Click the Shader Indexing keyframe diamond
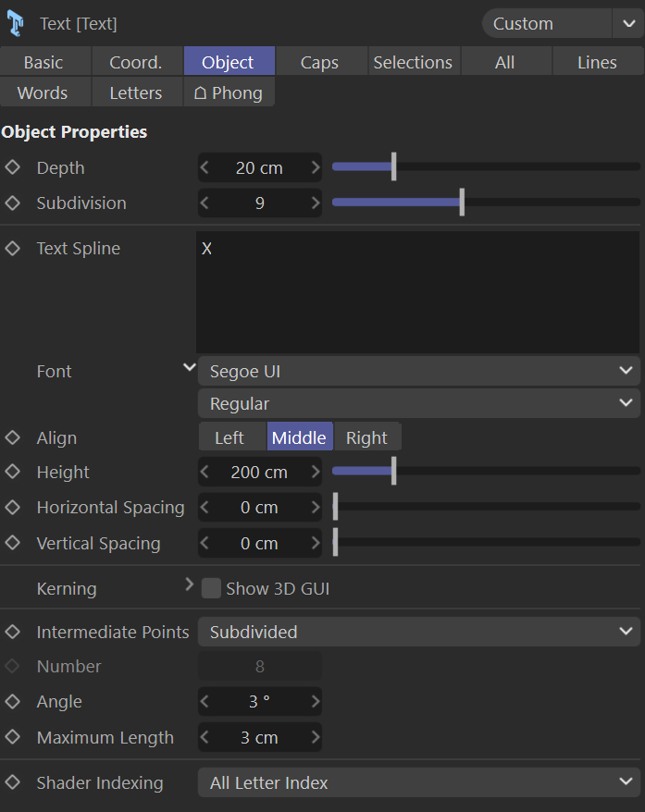This screenshot has height=812, width=645. [x=13, y=782]
